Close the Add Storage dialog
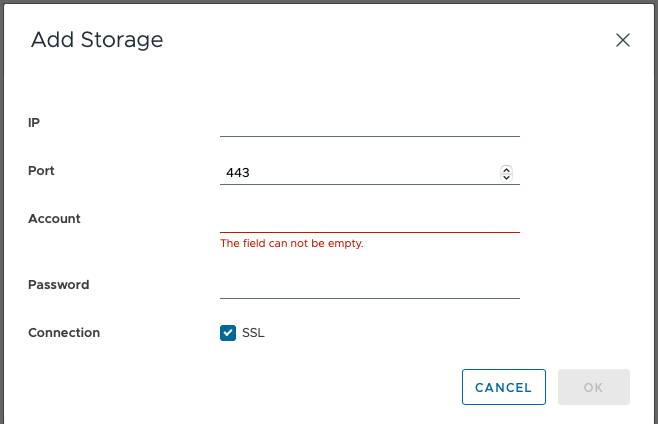The image size is (658, 424). 623,40
